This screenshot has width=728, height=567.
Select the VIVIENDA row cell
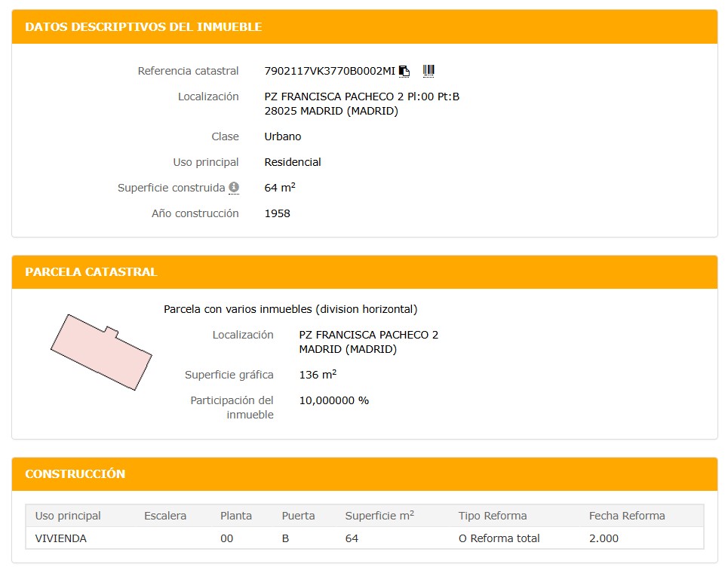click(x=61, y=538)
